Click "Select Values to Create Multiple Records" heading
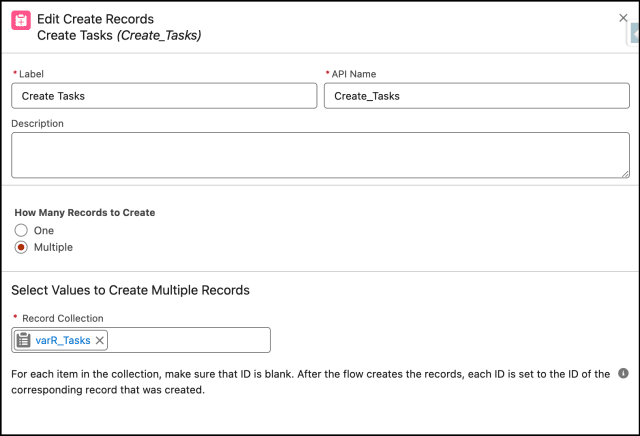The image size is (640, 436). (x=130, y=290)
